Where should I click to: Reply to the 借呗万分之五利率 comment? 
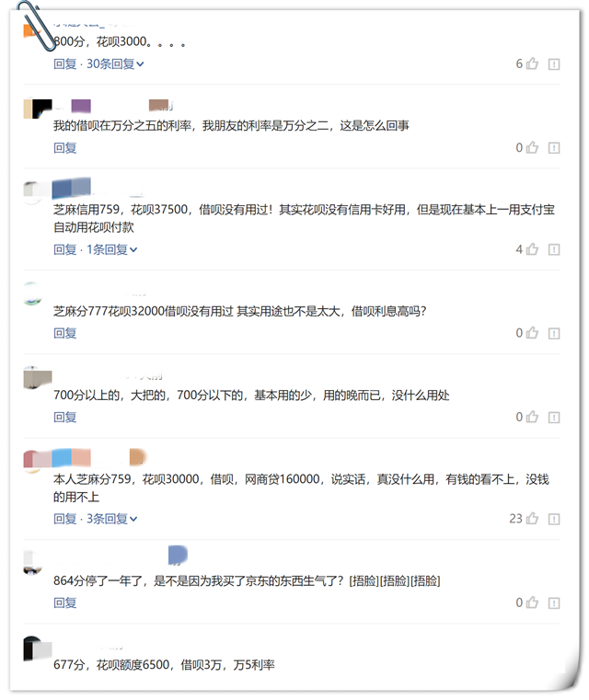(65, 147)
